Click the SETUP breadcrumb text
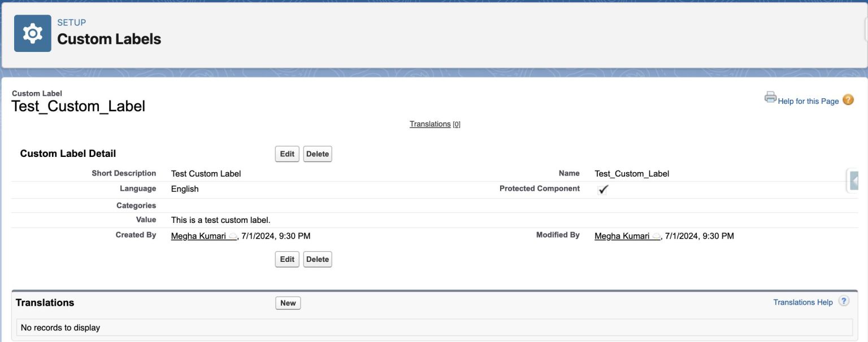 click(72, 23)
